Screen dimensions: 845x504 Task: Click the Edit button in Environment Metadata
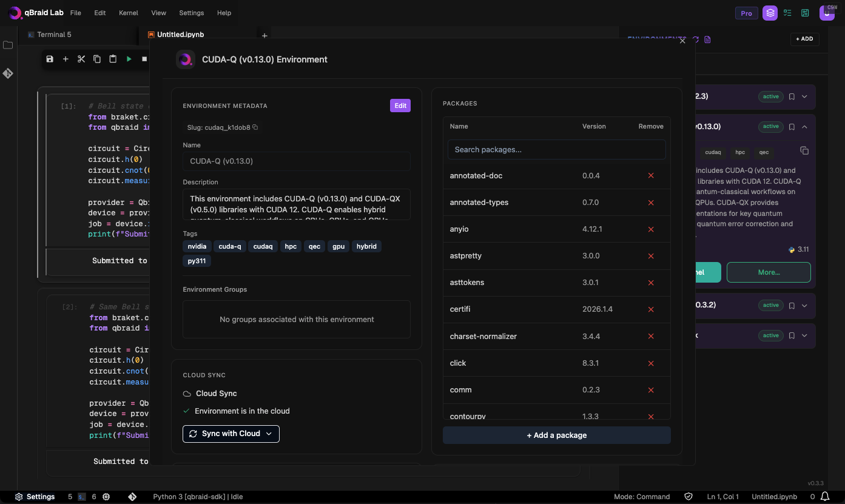pos(400,106)
